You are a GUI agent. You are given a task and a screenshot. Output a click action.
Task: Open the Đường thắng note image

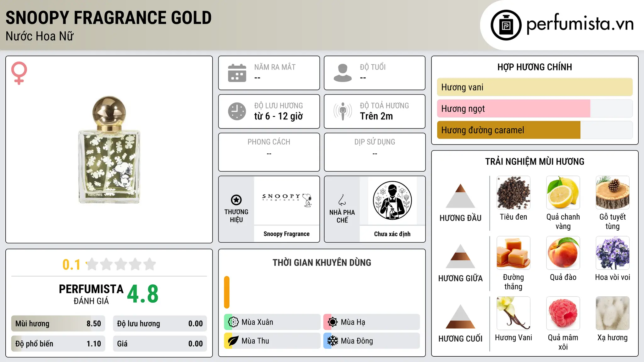513,253
